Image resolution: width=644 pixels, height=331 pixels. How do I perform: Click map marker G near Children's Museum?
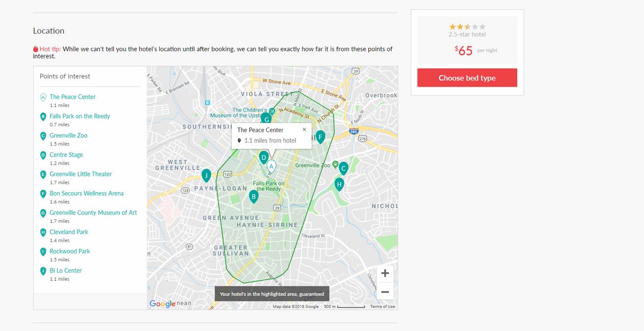coord(267,119)
